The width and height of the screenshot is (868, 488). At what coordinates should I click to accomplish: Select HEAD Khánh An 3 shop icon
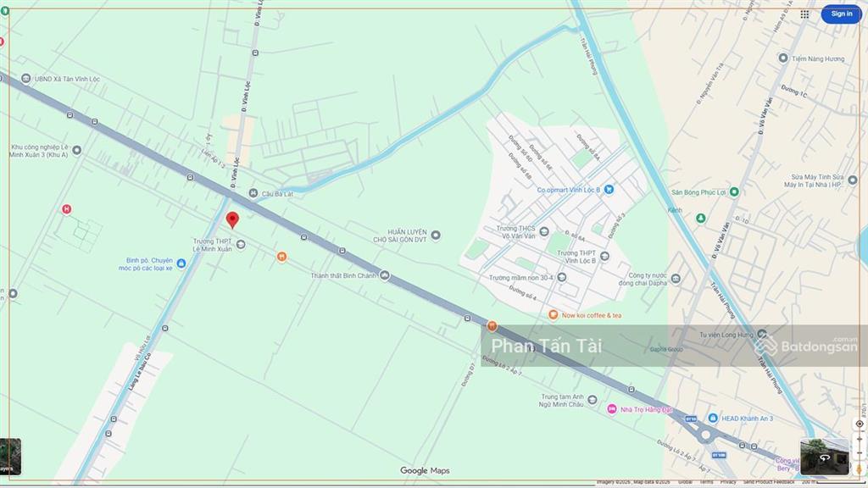[713, 418]
